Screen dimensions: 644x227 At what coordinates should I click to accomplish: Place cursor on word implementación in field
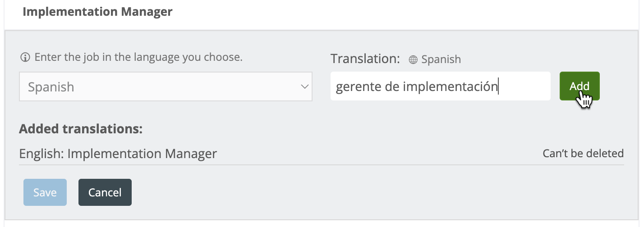pos(450,86)
